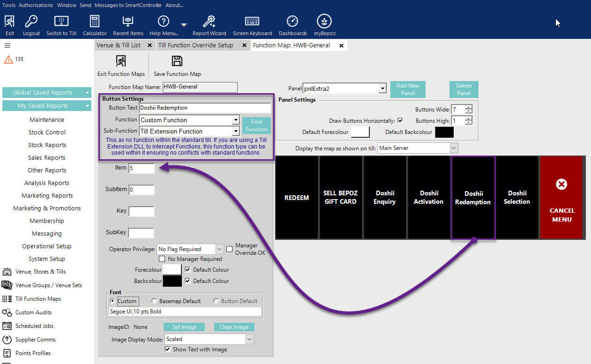Screen dimensions: 591x364
Task: Open the Sub-Function dropdown
Action: [x=236, y=131]
